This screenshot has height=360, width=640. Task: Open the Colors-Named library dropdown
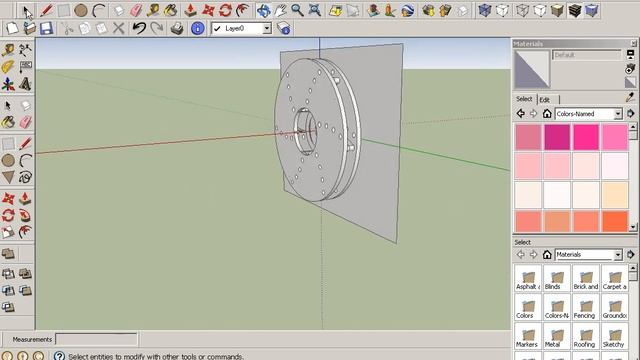click(618, 113)
